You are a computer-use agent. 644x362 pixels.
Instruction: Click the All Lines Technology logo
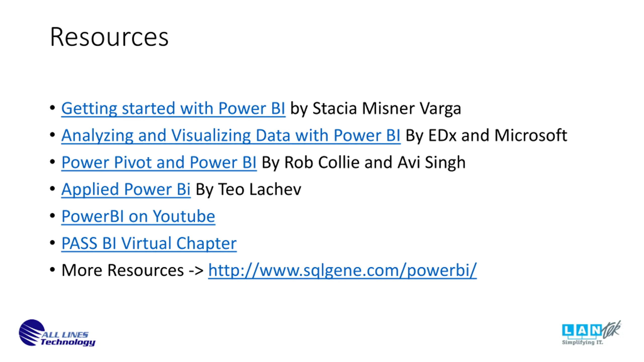coord(57,333)
